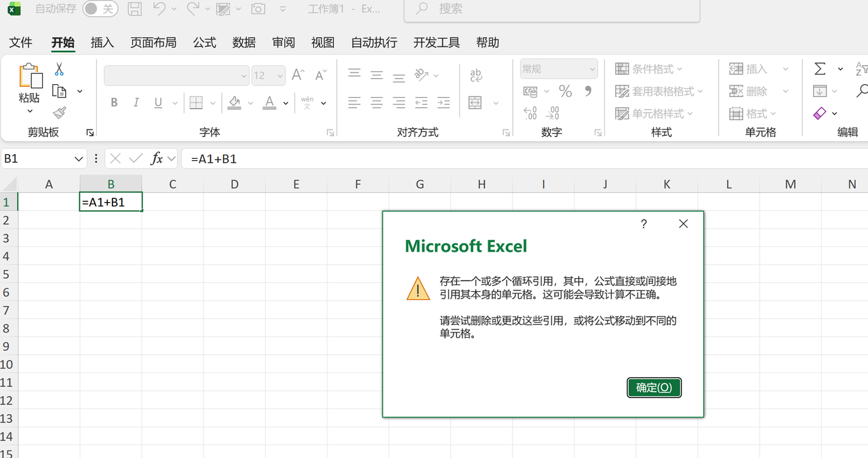Switch to the 插入 tab
Image resolution: width=868 pixels, height=458 pixels.
(x=102, y=42)
